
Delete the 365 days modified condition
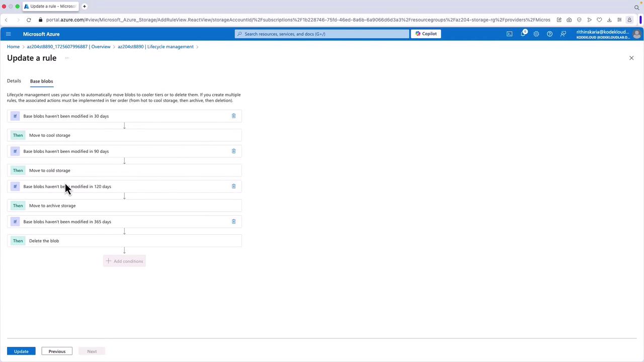[x=233, y=222]
